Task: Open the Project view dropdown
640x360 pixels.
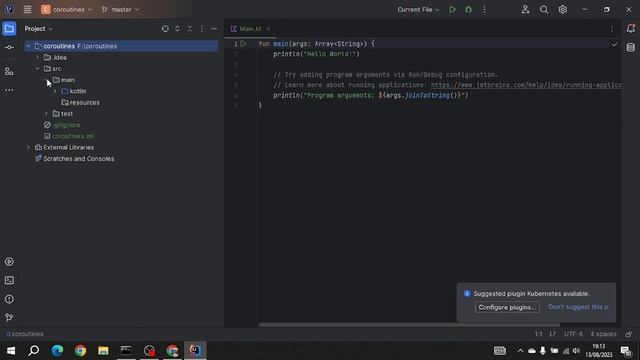Action: [38, 29]
